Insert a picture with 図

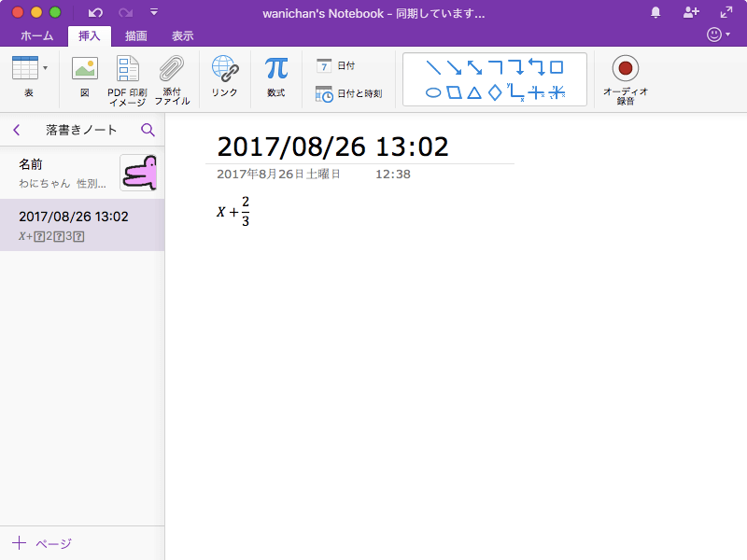click(85, 77)
